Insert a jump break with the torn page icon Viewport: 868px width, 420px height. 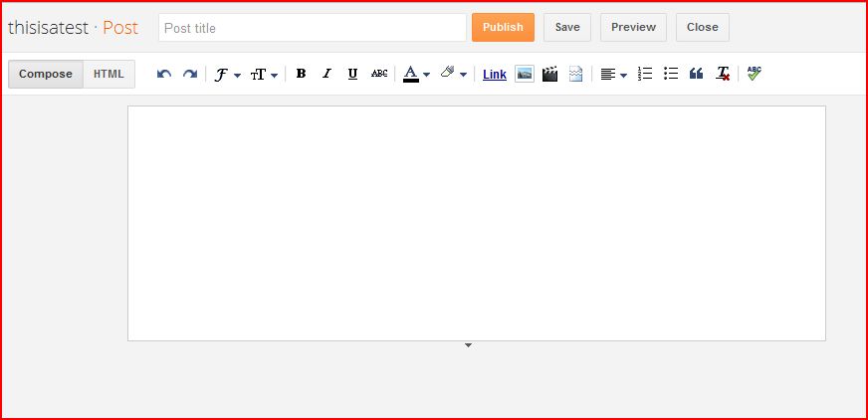coord(575,74)
